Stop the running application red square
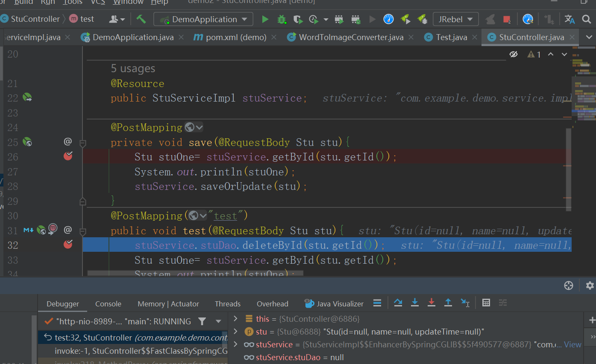596x364 pixels. (507, 19)
